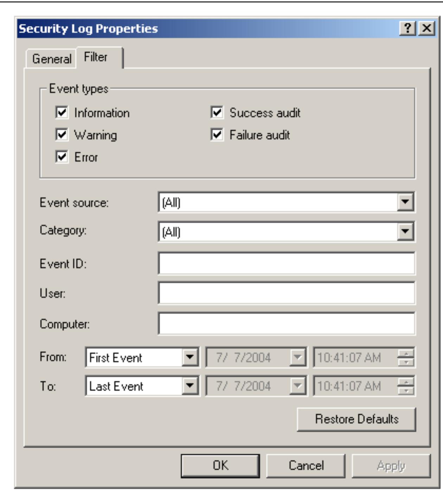443x504 pixels.
Task: Click the Cancel button
Action: pos(306,466)
